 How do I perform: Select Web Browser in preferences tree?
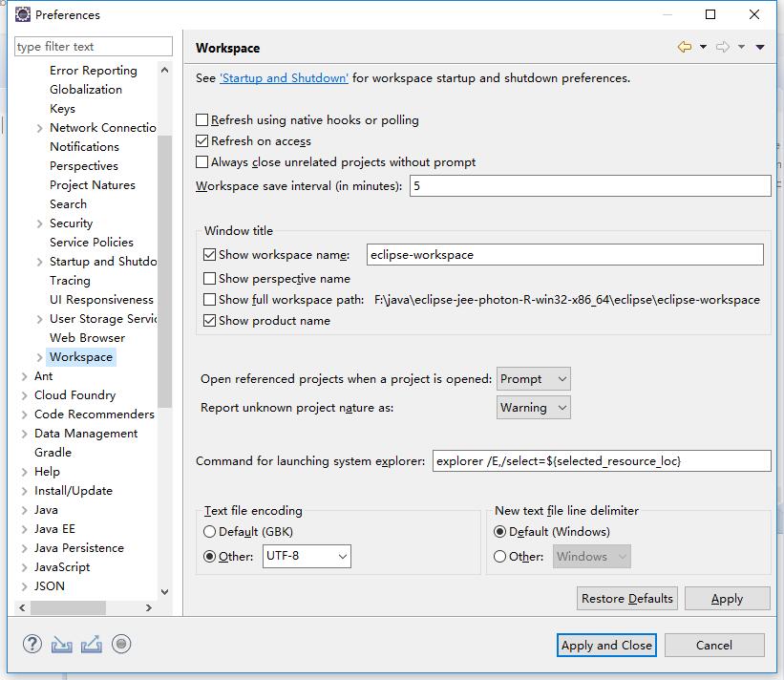[x=88, y=337]
